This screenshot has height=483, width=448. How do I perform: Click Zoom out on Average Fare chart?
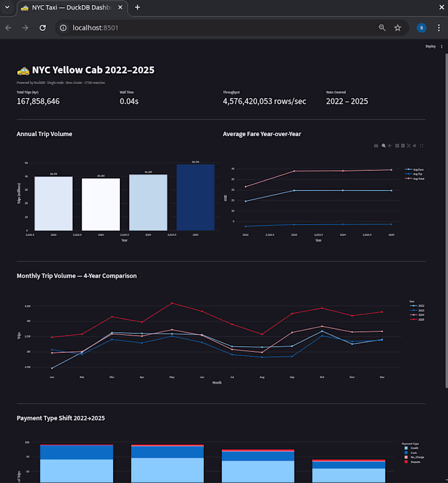coord(403,146)
